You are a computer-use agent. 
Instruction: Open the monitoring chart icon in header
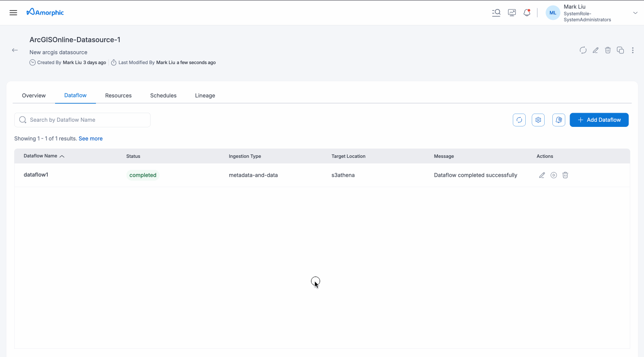click(x=512, y=12)
